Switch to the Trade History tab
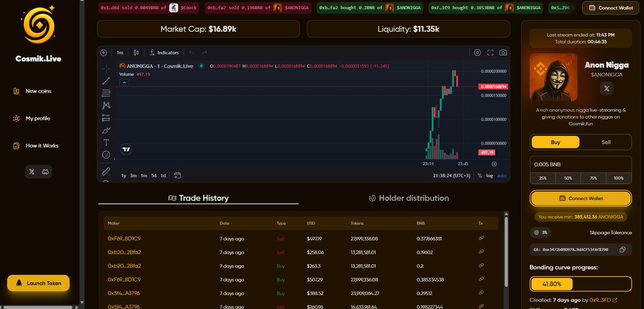Viewport: 644px width, 309px height. [x=198, y=198]
